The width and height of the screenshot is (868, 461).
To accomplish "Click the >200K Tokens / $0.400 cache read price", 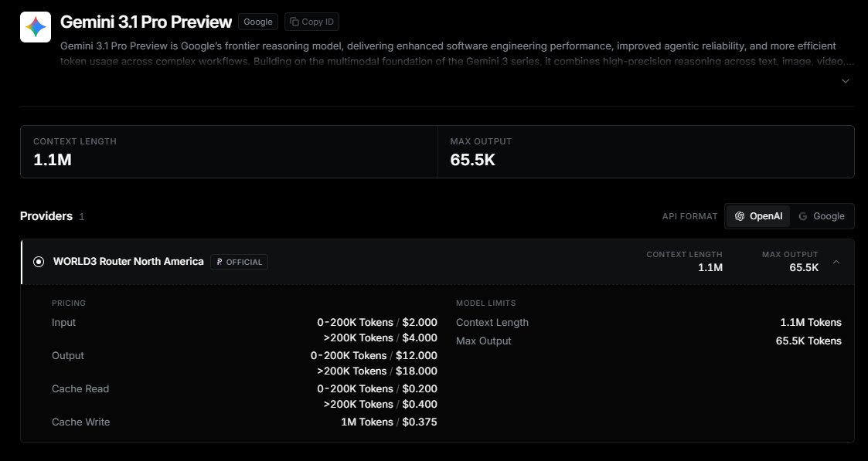I will click(x=380, y=404).
